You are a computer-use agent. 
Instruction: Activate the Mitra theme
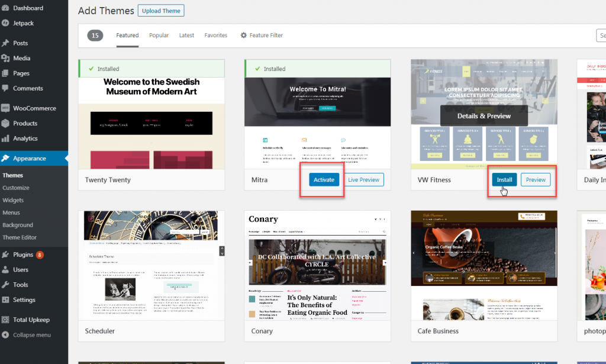(x=324, y=180)
